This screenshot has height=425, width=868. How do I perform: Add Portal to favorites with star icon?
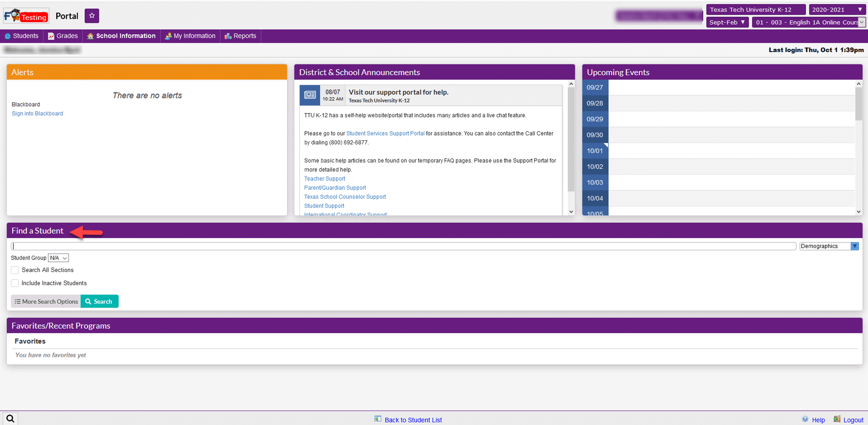pyautogui.click(x=92, y=16)
